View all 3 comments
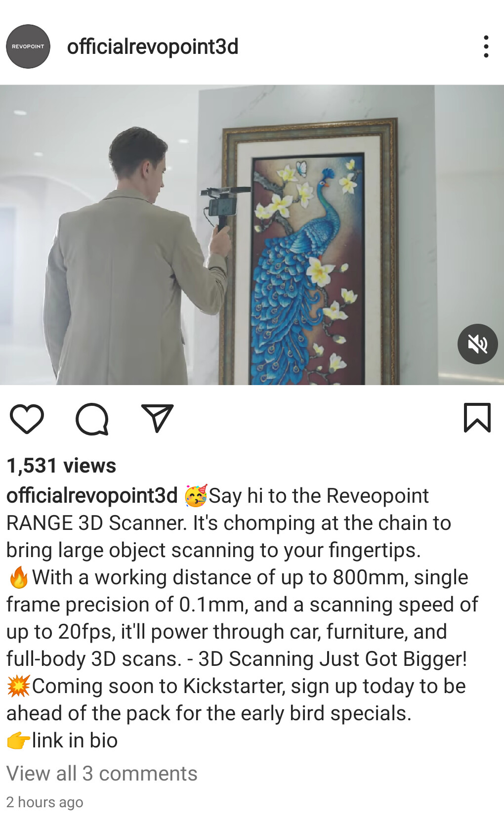Screen dimensions: 504x827 pos(102,773)
